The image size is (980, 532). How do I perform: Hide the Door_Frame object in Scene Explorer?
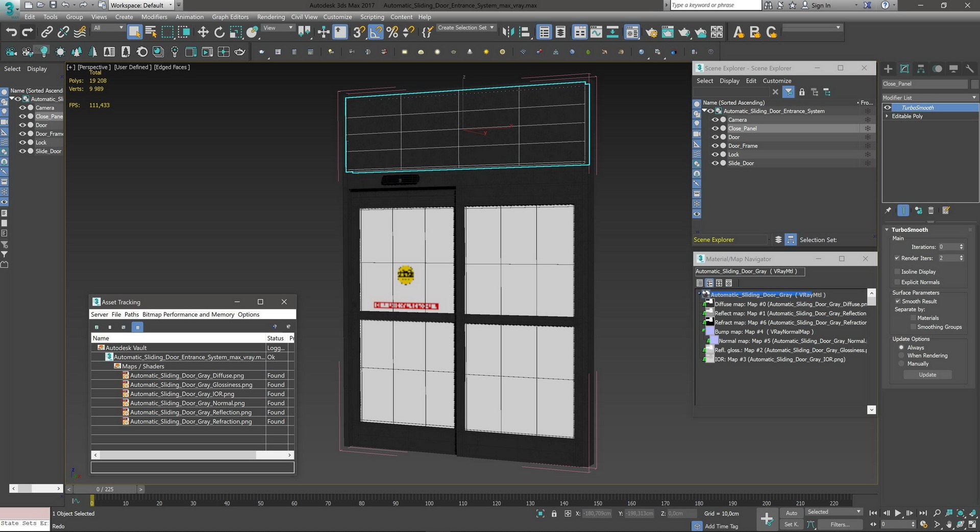(715, 146)
